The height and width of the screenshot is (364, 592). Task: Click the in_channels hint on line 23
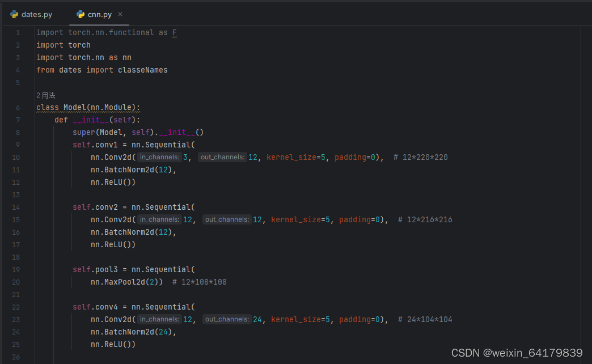tap(159, 319)
